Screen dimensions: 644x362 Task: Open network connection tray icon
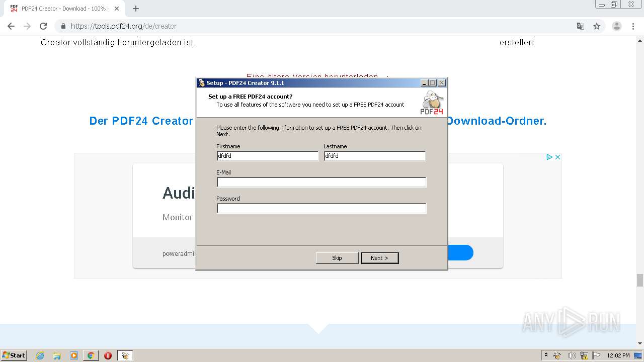[584, 355]
